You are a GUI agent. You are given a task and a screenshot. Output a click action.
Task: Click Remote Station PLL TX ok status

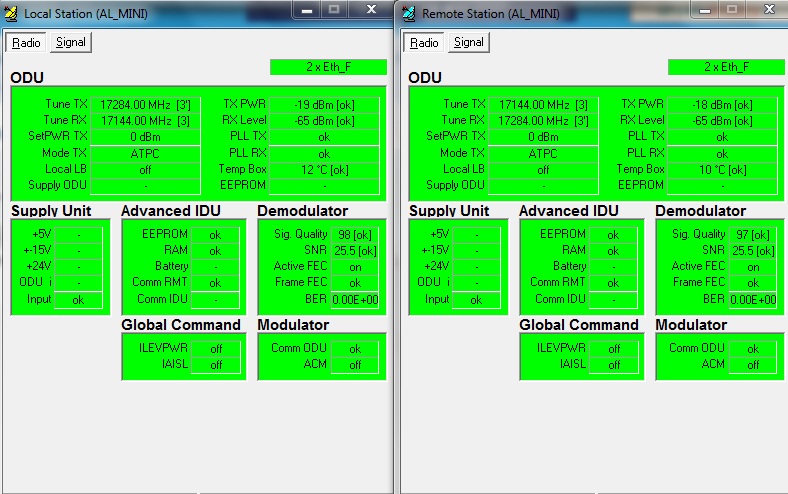tap(722, 137)
